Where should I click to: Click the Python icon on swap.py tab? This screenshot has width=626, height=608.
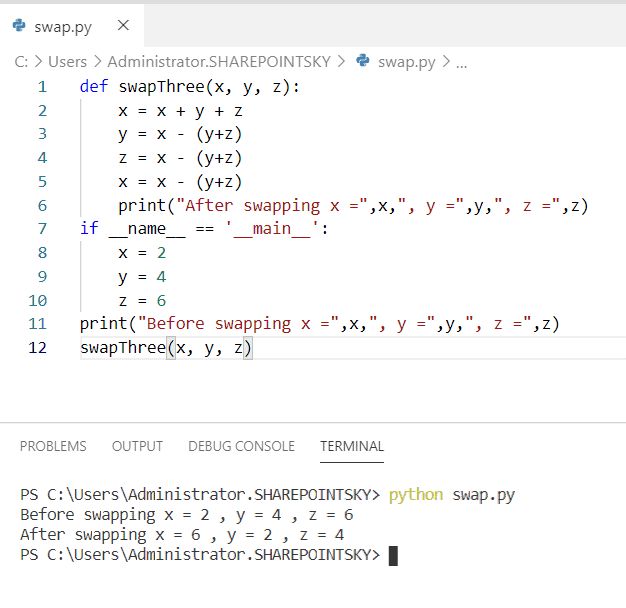coord(19,26)
